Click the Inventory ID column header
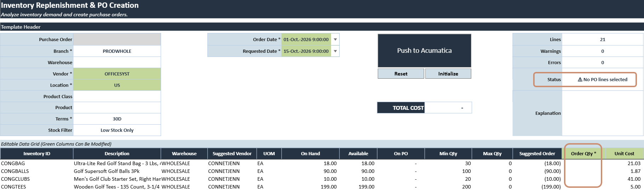This screenshot has width=644, height=191. tap(37, 153)
